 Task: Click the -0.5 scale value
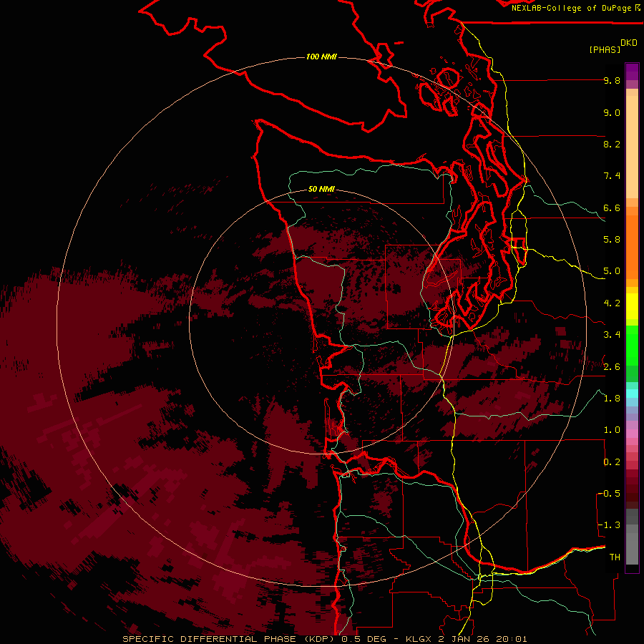point(610,494)
